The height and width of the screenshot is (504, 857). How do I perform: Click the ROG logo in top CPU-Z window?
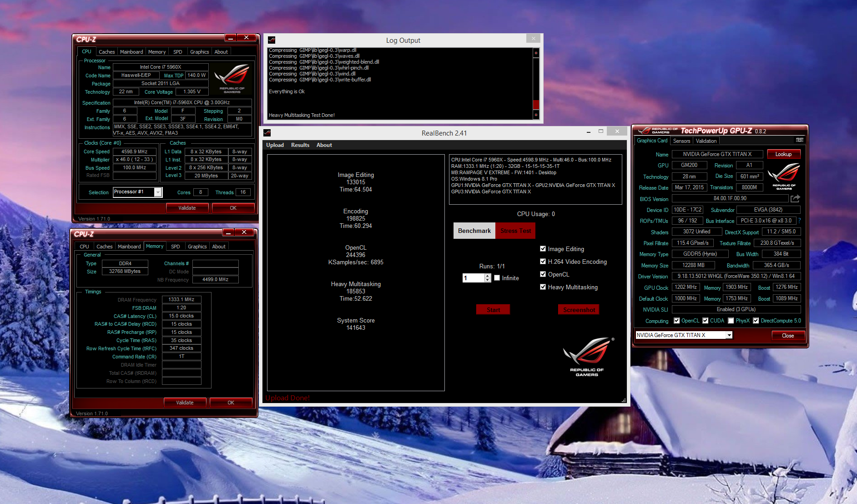(232, 79)
